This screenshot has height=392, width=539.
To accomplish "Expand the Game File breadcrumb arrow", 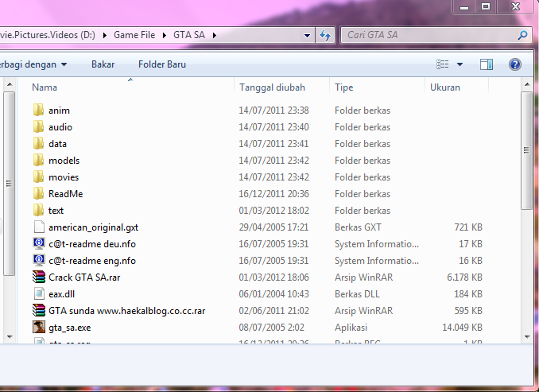I will [x=165, y=35].
